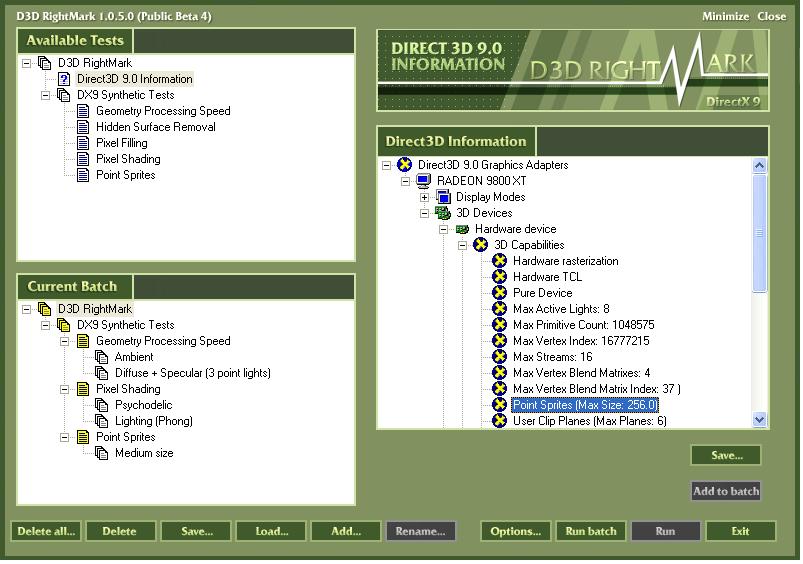Click the document icon next to Hidden Surface Removal
This screenshot has width=803, height=564.
click(x=83, y=127)
